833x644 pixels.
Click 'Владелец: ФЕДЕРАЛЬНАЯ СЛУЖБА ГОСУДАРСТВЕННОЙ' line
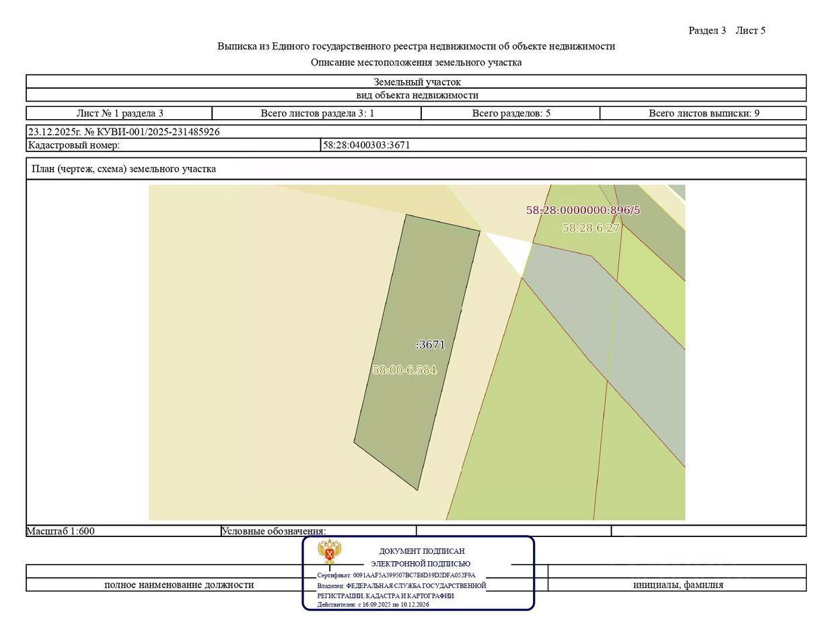point(402,585)
